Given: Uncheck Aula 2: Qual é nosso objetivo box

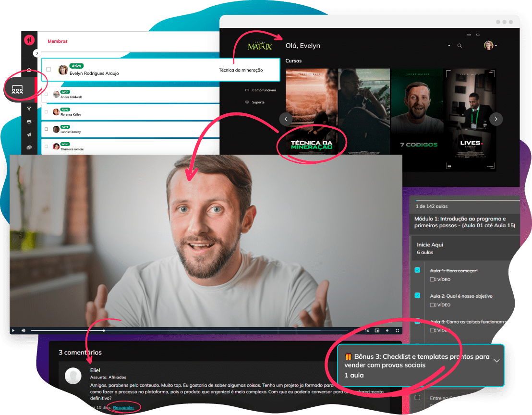Looking at the screenshot, I should (417, 295).
